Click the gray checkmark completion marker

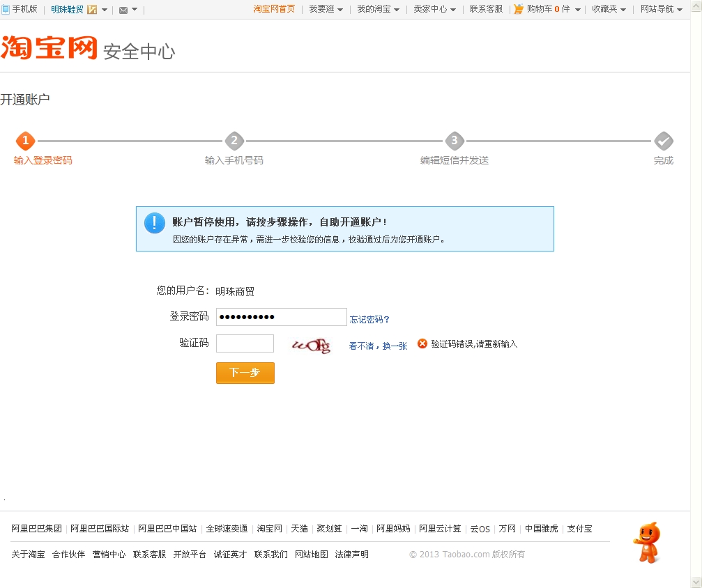(664, 141)
